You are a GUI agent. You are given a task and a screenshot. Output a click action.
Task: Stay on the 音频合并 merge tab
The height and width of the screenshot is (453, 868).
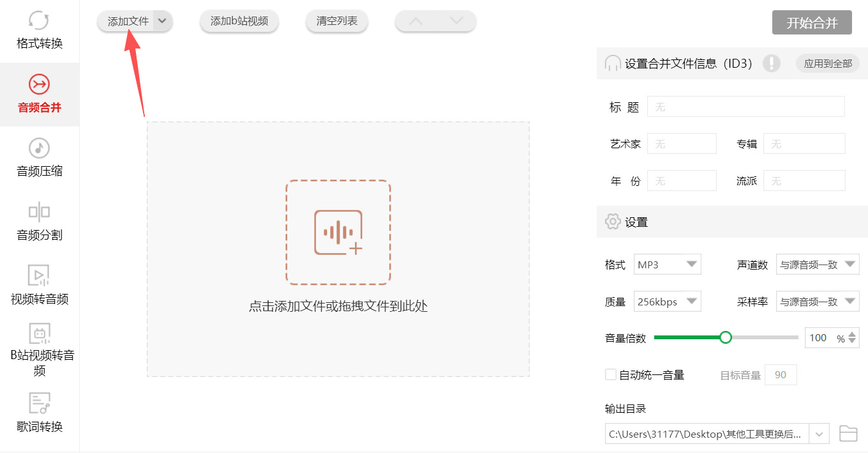coord(39,95)
